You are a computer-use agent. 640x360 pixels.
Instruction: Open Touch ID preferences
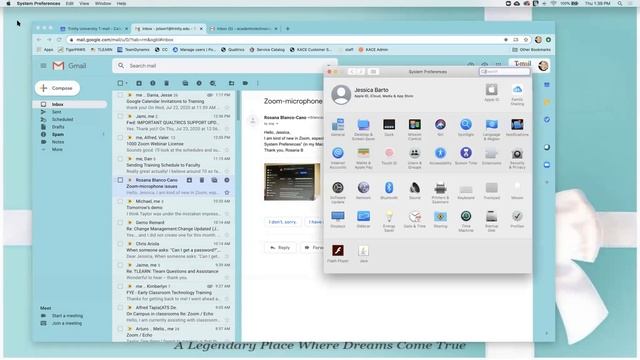coord(389,153)
